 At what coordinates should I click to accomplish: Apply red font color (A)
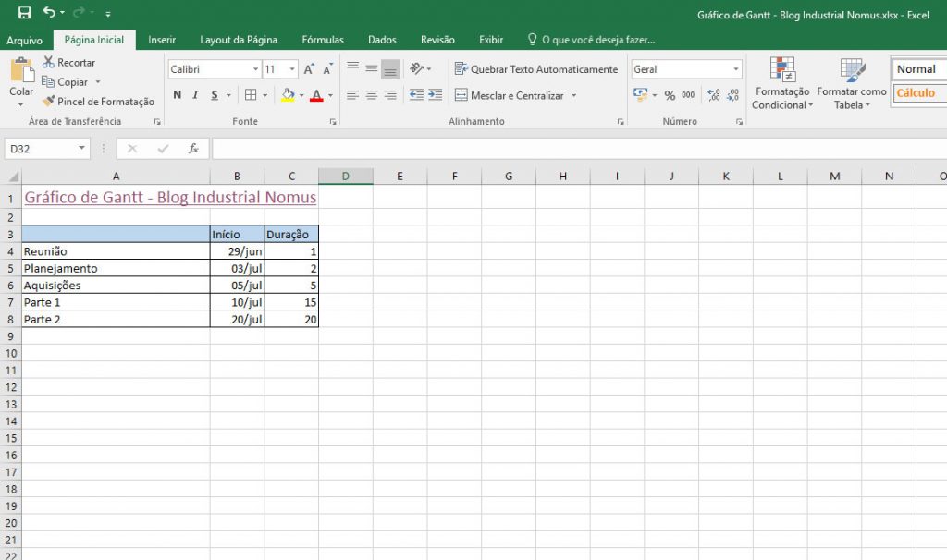316,95
